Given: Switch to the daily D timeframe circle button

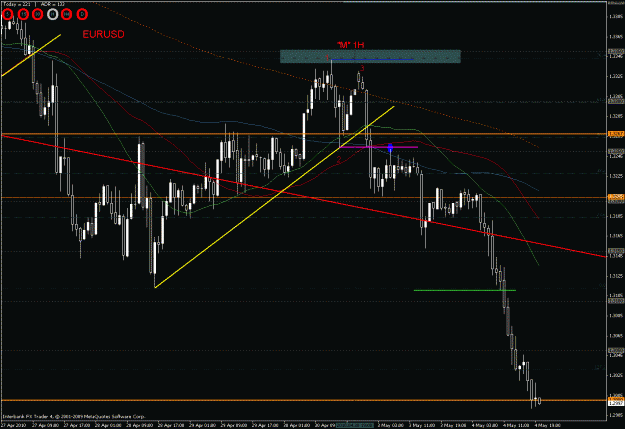Looking at the screenshot, I should coord(82,14).
